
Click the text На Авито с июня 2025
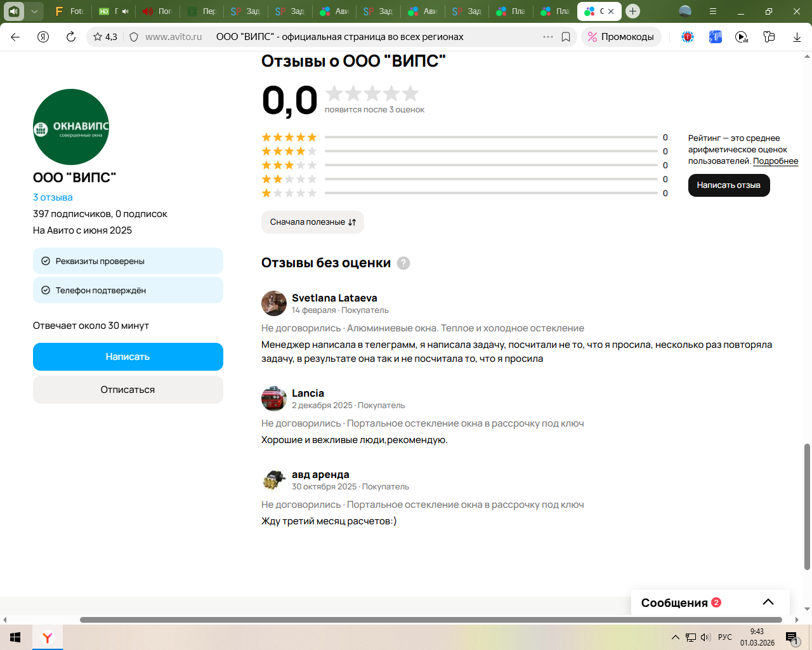click(x=82, y=230)
